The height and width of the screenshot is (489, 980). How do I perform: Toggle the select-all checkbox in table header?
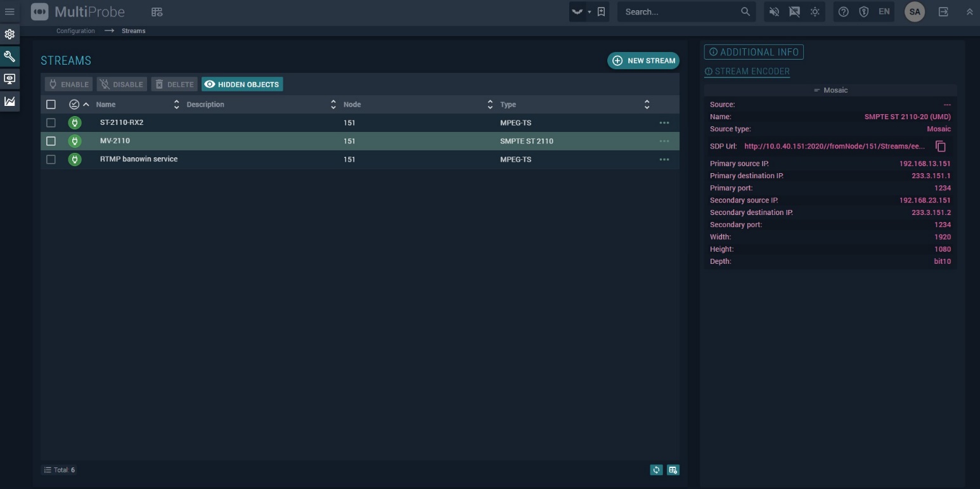(x=51, y=105)
